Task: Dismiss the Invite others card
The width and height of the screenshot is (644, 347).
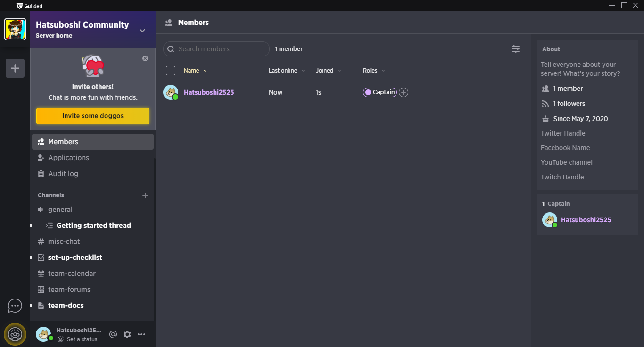Action: [x=145, y=58]
